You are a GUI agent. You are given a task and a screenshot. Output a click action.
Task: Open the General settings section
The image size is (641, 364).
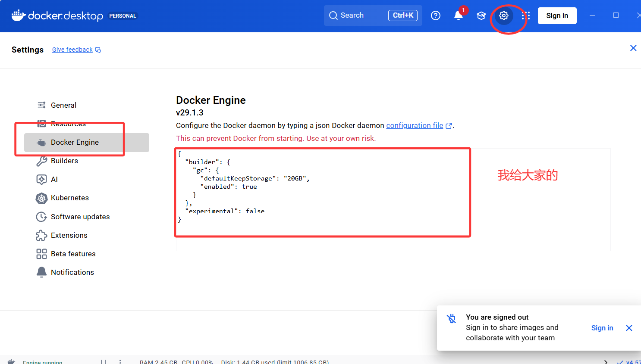point(87,105)
